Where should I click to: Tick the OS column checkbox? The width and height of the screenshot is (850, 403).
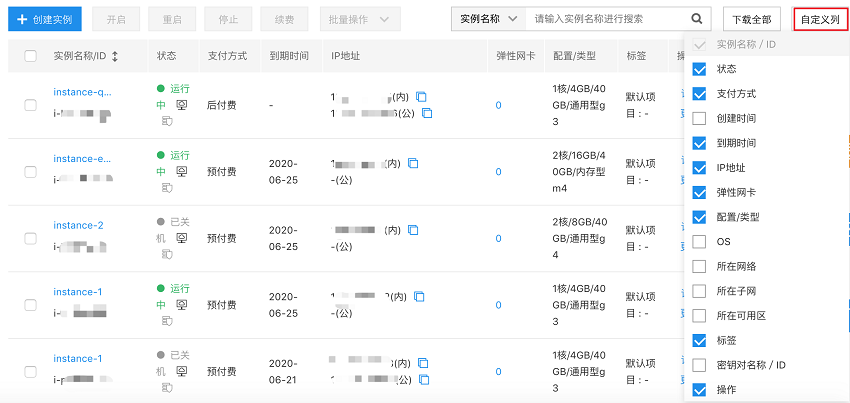click(699, 242)
